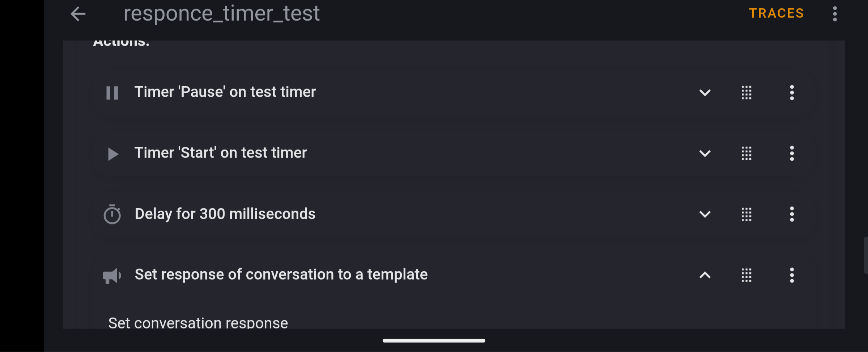Click the Set conversation response field label
868x352 pixels.
pyautogui.click(x=198, y=323)
